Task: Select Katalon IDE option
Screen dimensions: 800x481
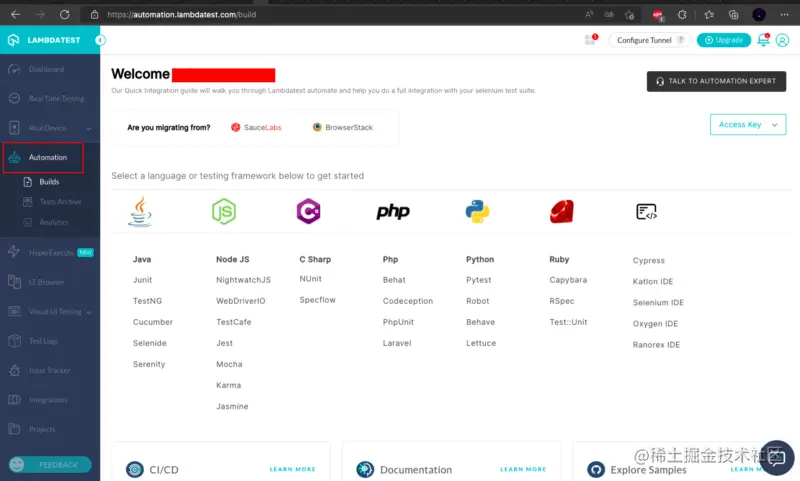Action: (x=653, y=282)
